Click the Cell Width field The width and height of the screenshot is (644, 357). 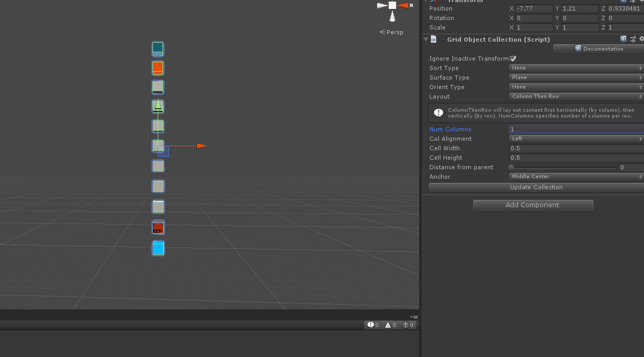pyautogui.click(x=576, y=148)
